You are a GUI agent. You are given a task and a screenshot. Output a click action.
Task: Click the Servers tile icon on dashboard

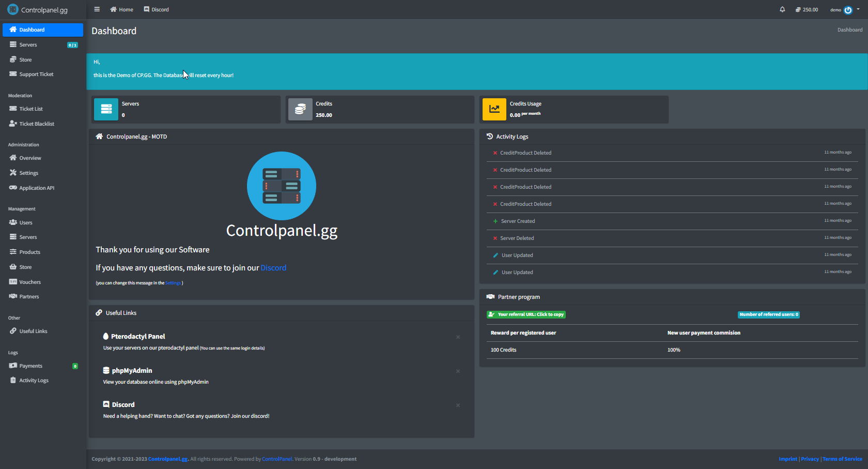point(106,109)
